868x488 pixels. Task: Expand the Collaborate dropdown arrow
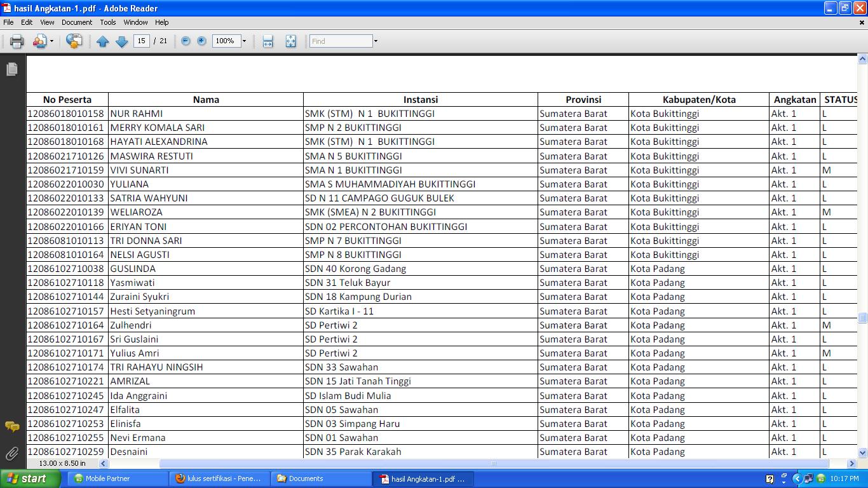pyautogui.click(x=52, y=41)
